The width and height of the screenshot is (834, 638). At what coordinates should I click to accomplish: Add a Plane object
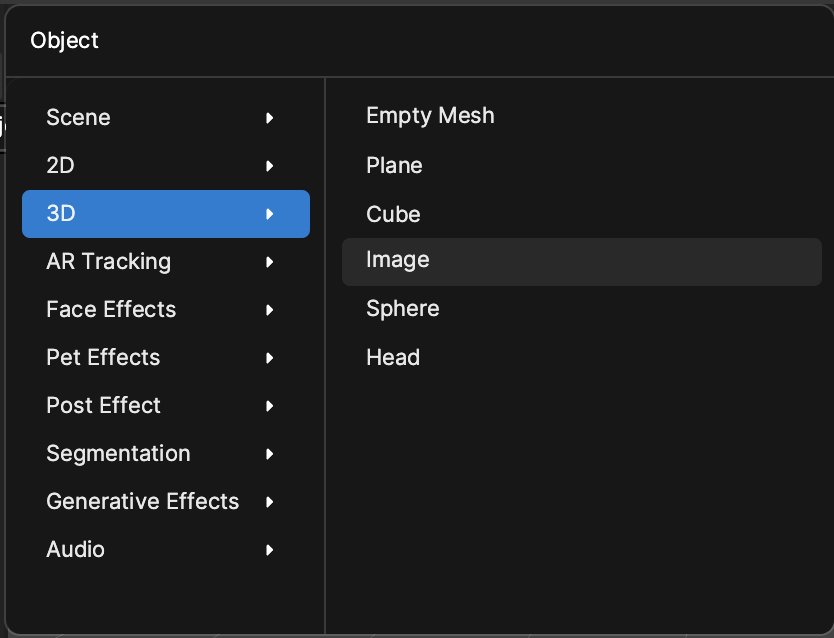coord(582,165)
